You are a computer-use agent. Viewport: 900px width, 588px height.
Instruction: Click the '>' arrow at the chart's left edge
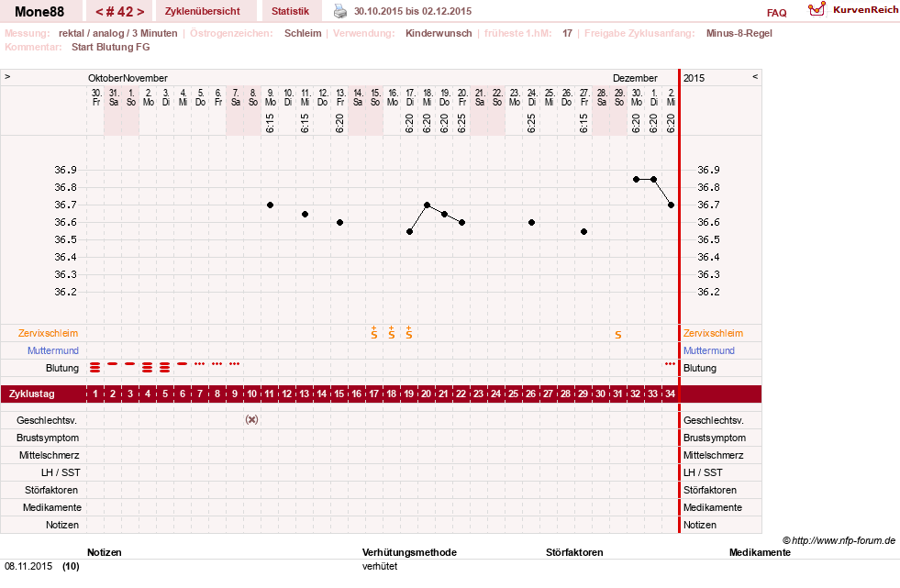pyautogui.click(x=7, y=76)
